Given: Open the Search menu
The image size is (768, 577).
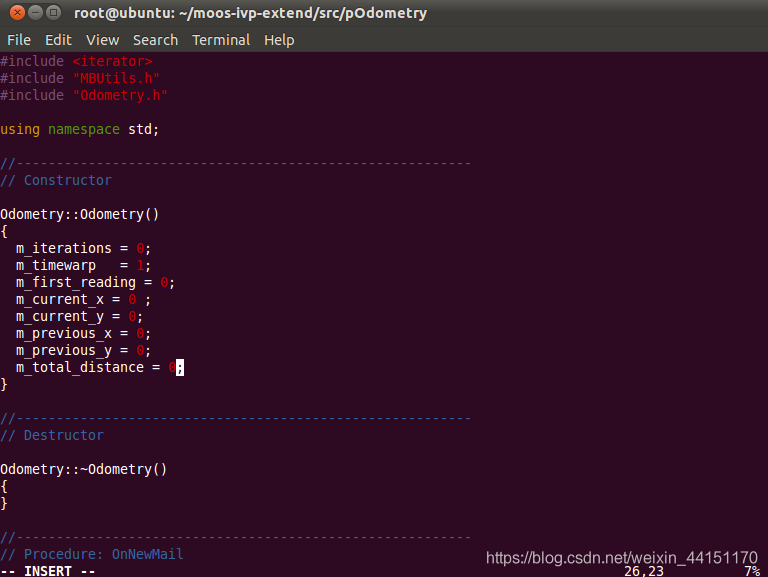Looking at the screenshot, I should [x=155, y=40].
